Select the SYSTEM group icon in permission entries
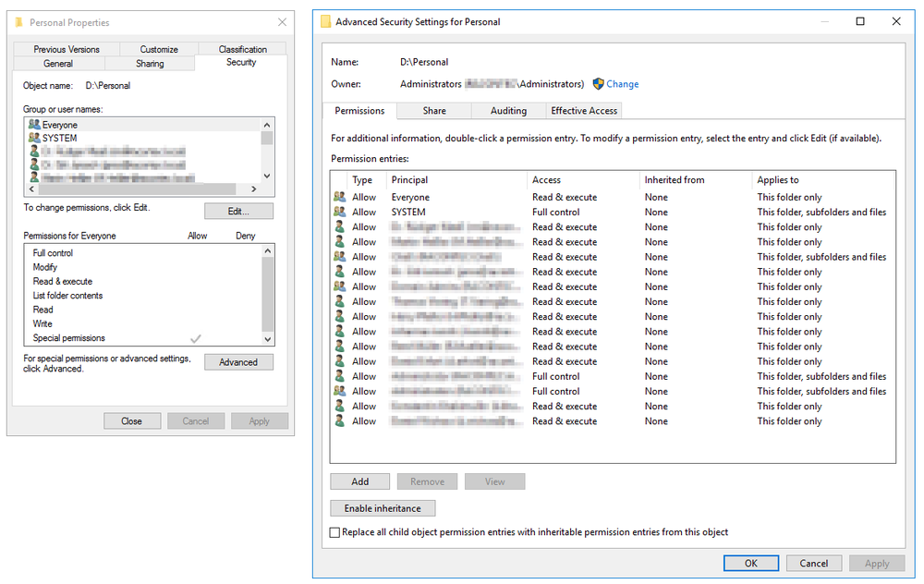The image size is (924, 584). tap(339, 212)
